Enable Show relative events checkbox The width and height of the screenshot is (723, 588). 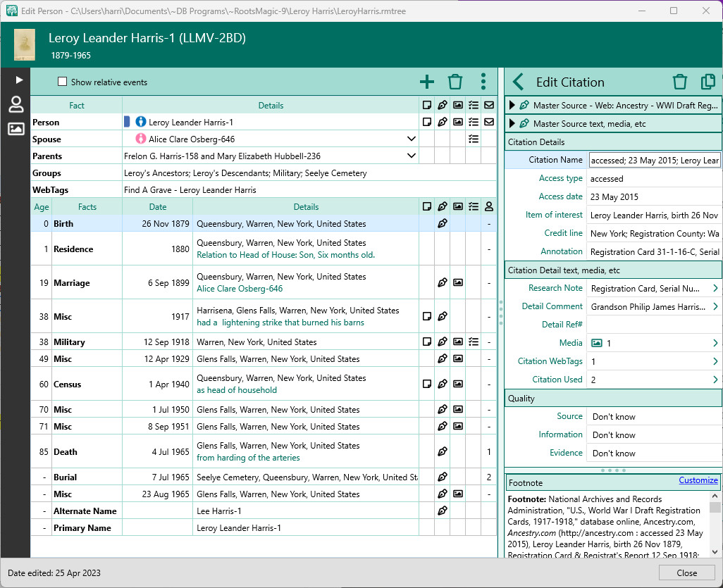tap(63, 82)
